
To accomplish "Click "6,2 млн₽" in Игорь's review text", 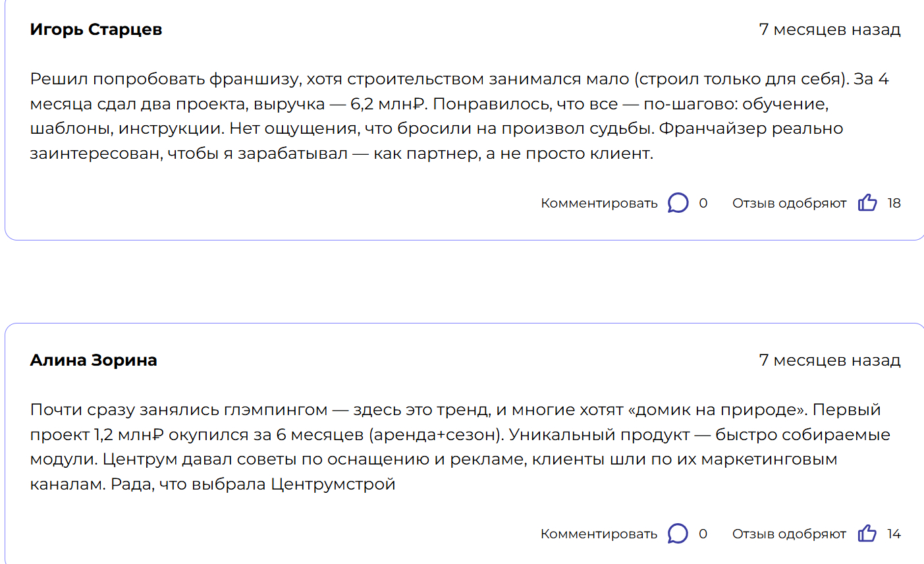I will 388,104.
